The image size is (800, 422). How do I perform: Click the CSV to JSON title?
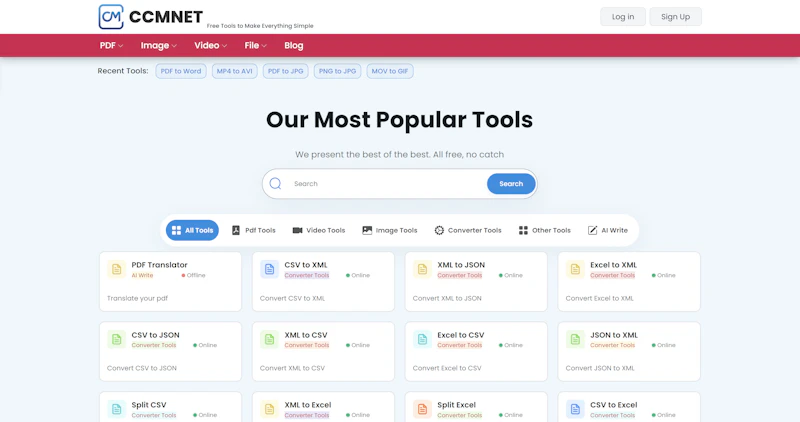coord(155,335)
